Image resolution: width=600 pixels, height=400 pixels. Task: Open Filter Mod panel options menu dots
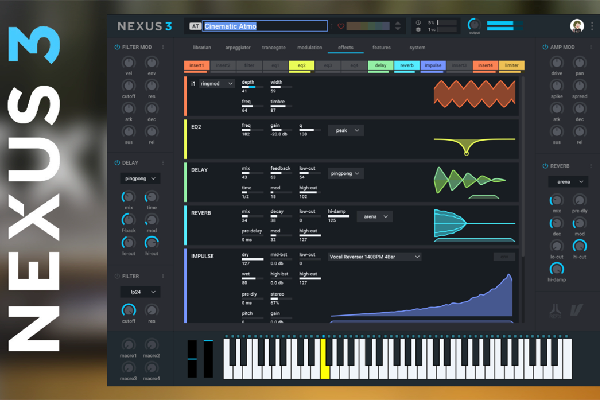point(163,47)
